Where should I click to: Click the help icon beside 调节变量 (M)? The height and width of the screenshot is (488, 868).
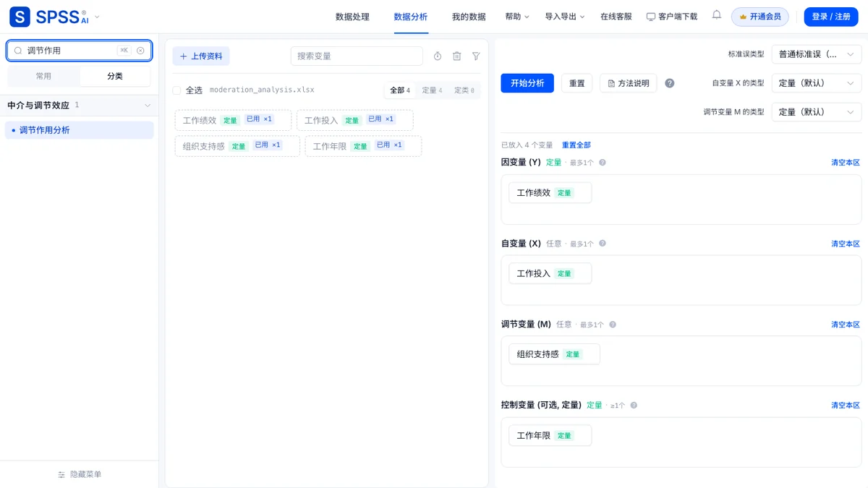coord(613,325)
